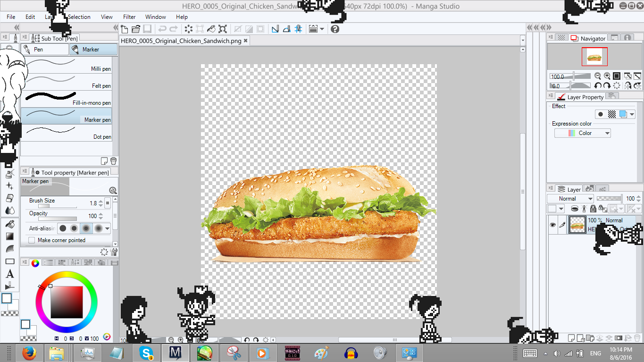Open the File menu
644x362 pixels.
[11, 17]
